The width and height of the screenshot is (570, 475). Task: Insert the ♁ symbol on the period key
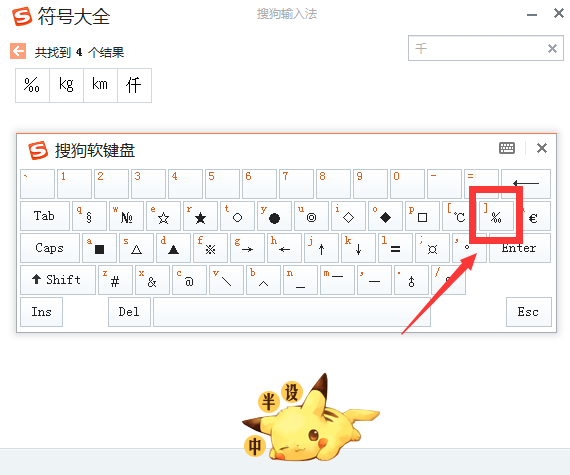[x=411, y=279]
